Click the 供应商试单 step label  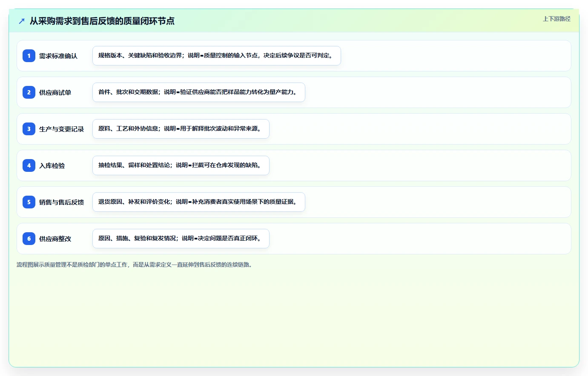(x=55, y=92)
